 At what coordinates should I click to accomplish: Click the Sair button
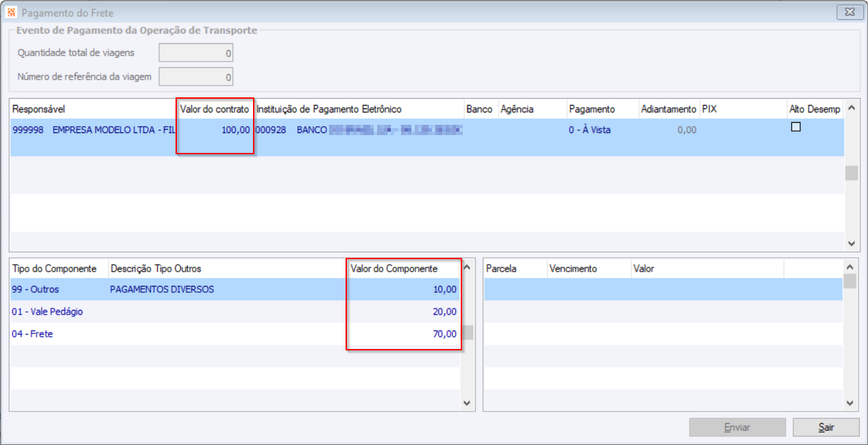pyautogui.click(x=826, y=427)
